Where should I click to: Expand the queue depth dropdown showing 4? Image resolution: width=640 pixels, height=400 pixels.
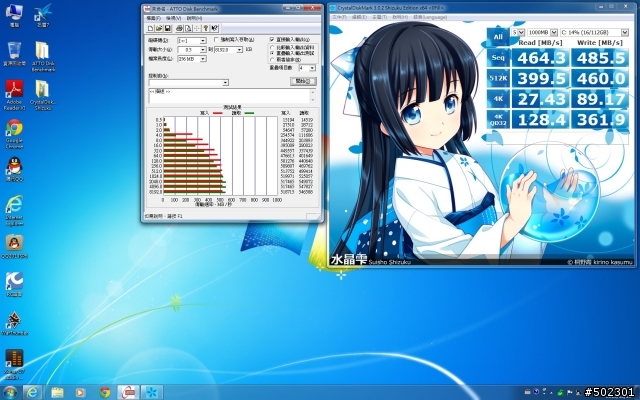[312, 68]
